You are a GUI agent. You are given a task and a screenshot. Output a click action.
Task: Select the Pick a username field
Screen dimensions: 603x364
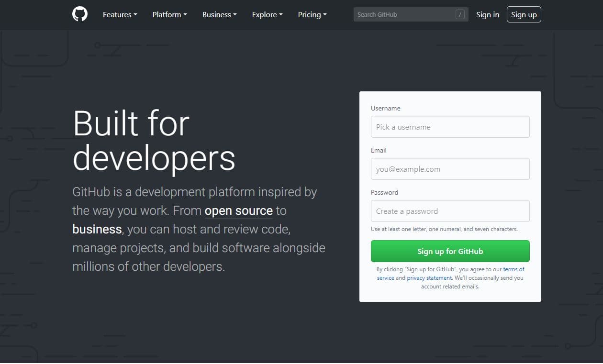(x=450, y=127)
